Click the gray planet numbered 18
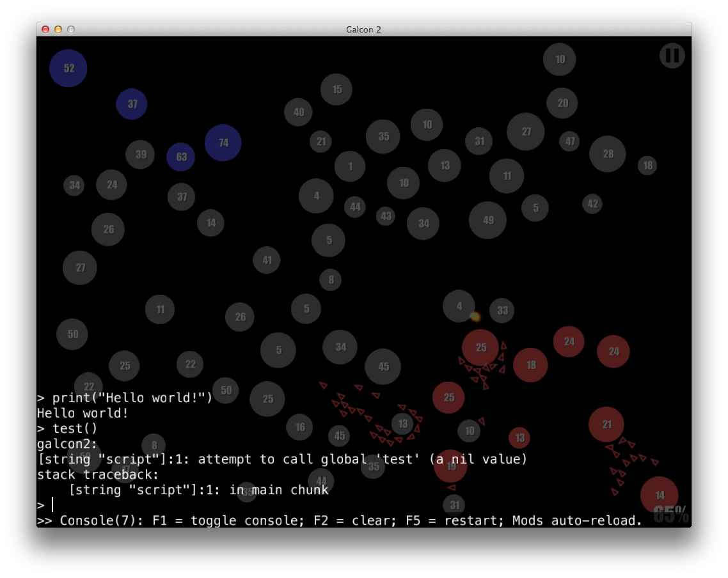Screen dimensions: 728x578 (x=647, y=165)
